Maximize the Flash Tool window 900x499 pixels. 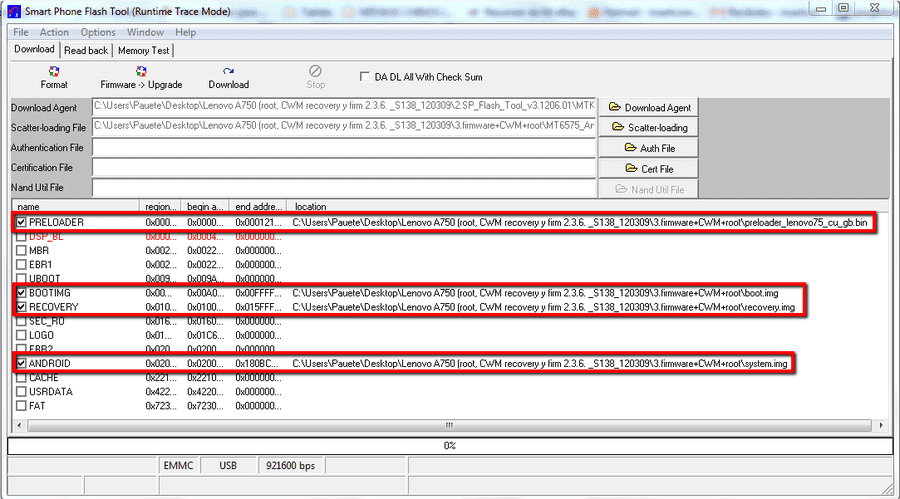pyautogui.click(x=843, y=8)
